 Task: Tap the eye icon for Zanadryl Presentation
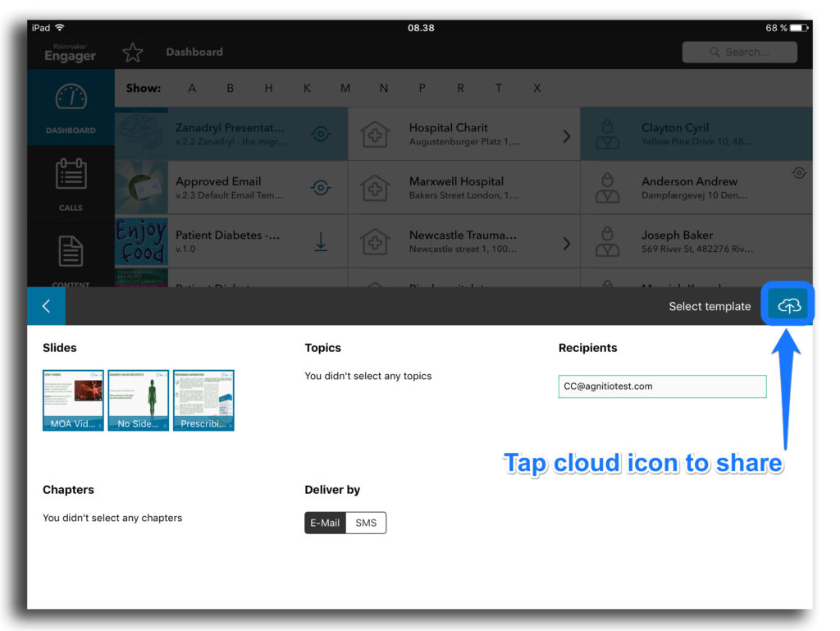(x=321, y=134)
